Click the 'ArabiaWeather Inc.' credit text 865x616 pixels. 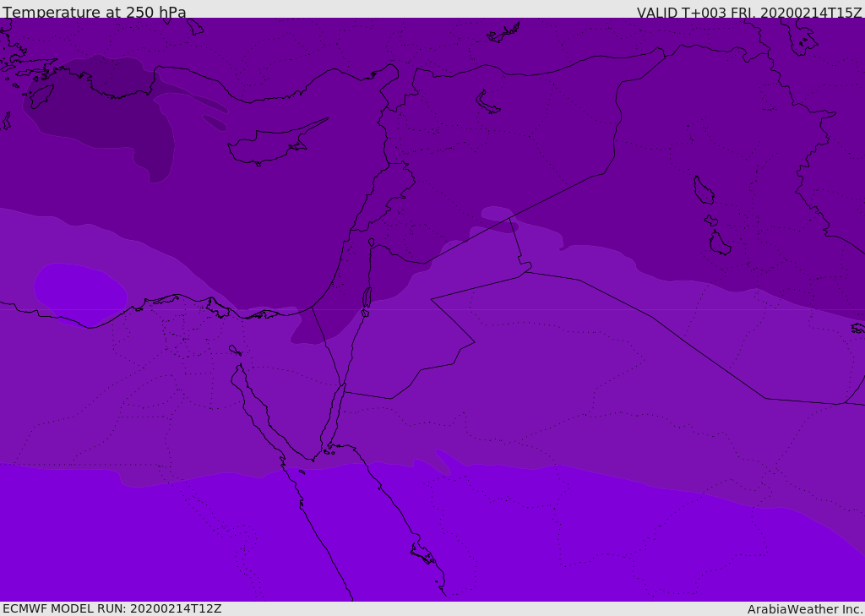pos(805,609)
